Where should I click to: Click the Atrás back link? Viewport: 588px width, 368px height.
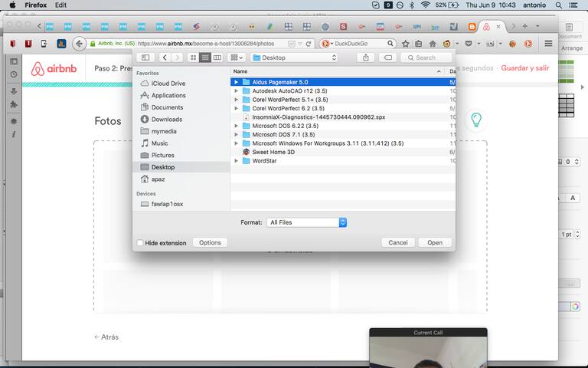pyautogui.click(x=106, y=337)
